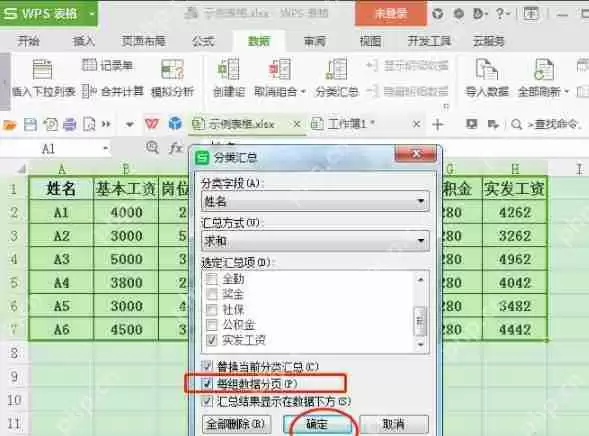The height and width of the screenshot is (436, 589).
Task: Click the Ungroup (取消组合) icon
Action: [x=279, y=69]
